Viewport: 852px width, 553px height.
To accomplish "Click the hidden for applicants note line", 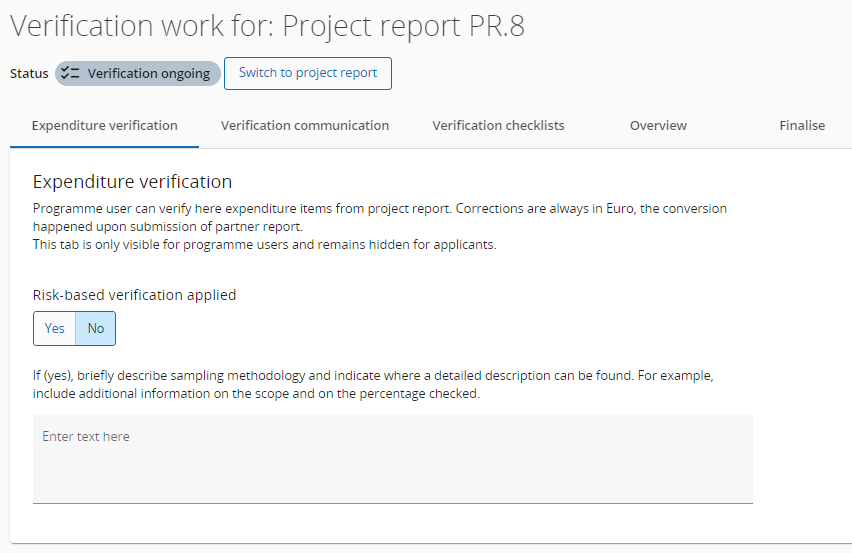I will pyautogui.click(x=264, y=244).
